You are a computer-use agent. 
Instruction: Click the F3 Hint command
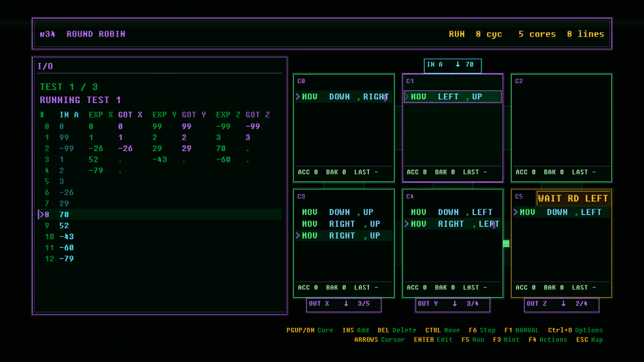click(x=506, y=340)
